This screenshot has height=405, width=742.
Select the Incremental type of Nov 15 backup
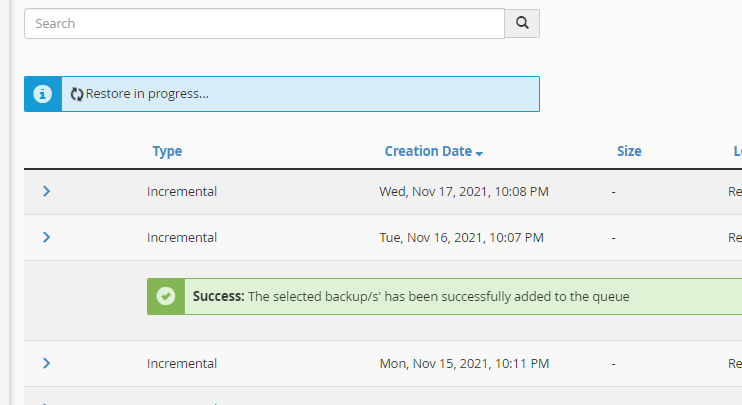[182, 364]
